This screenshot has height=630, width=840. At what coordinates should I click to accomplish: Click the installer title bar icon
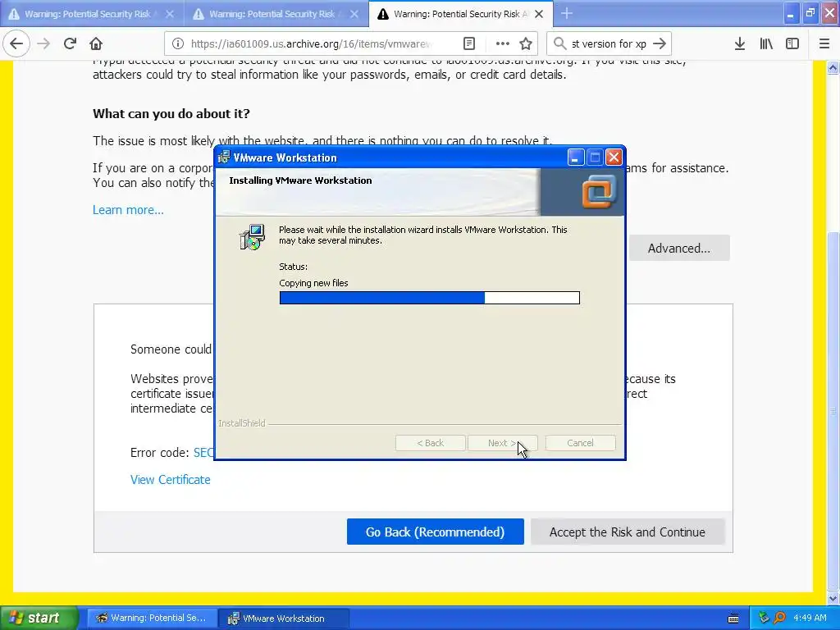coord(224,157)
